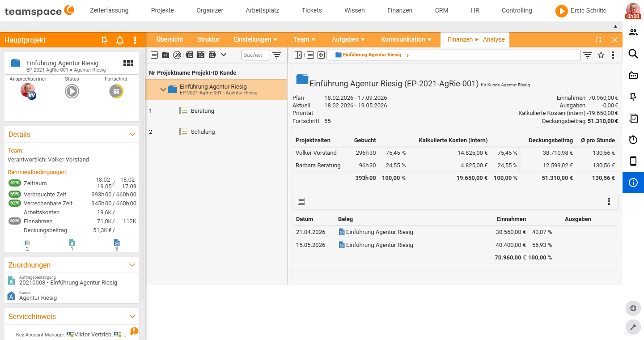Select Schulung row in structure tree
644x340 pixels.
click(x=216, y=132)
